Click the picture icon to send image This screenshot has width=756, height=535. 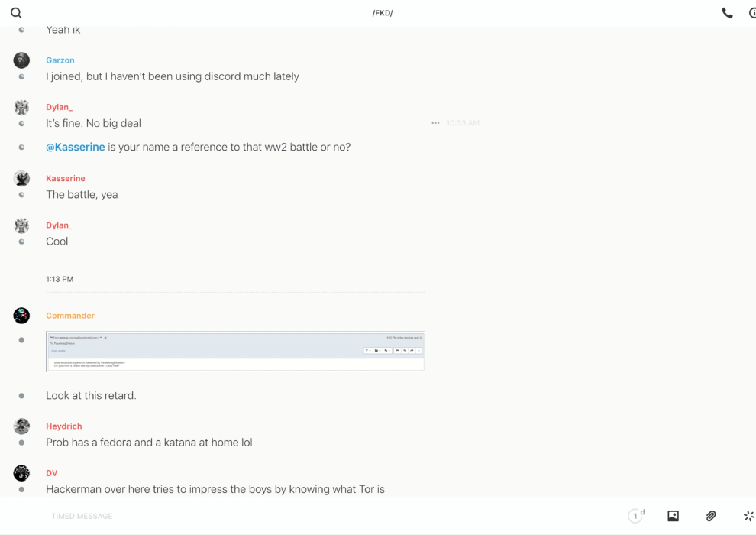click(673, 516)
